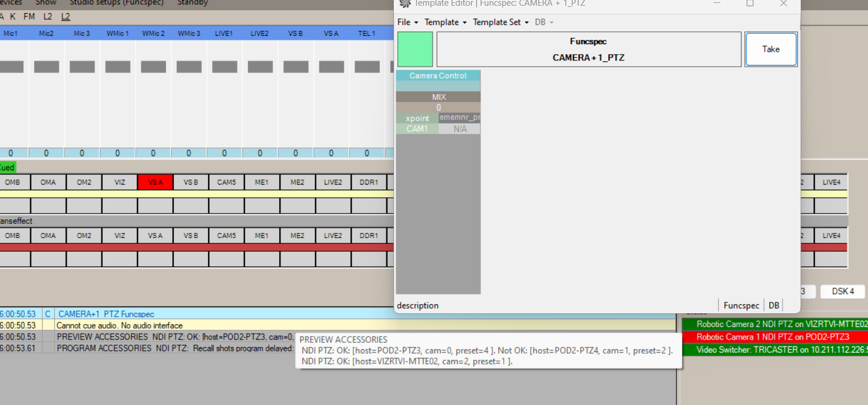Image resolution: width=868 pixels, height=405 pixels.
Task: Open the Template Set dropdown
Action: [x=500, y=22]
